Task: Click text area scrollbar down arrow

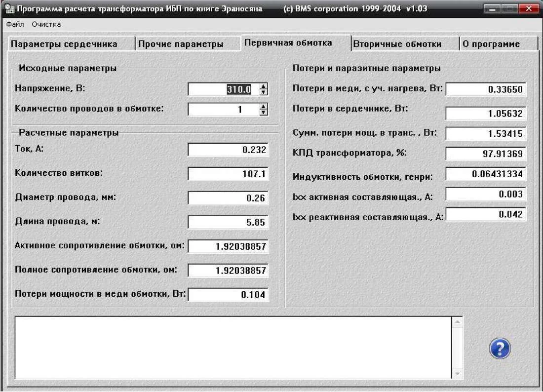Action: tap(457, 374)
